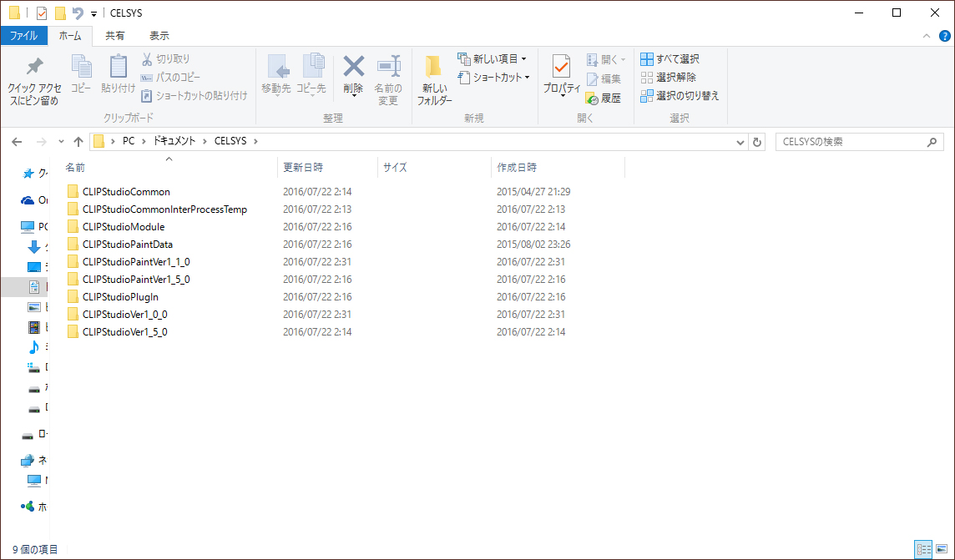Click the Copy (コピー) ribbon icon
The width and height of the screenshot is (955, 560).
pos(81,66)
